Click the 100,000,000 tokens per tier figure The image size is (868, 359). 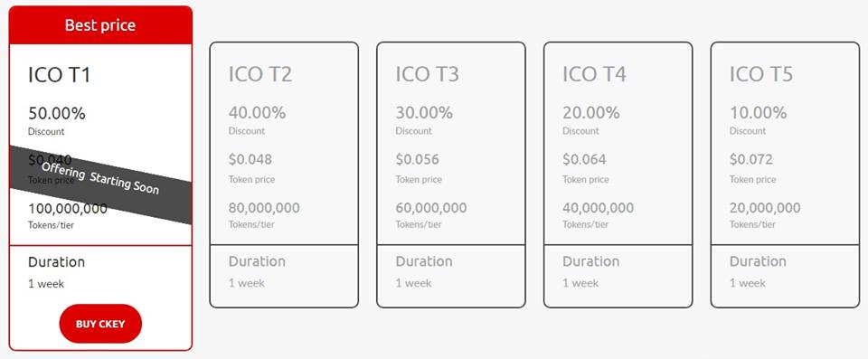[x=68, y=209]
